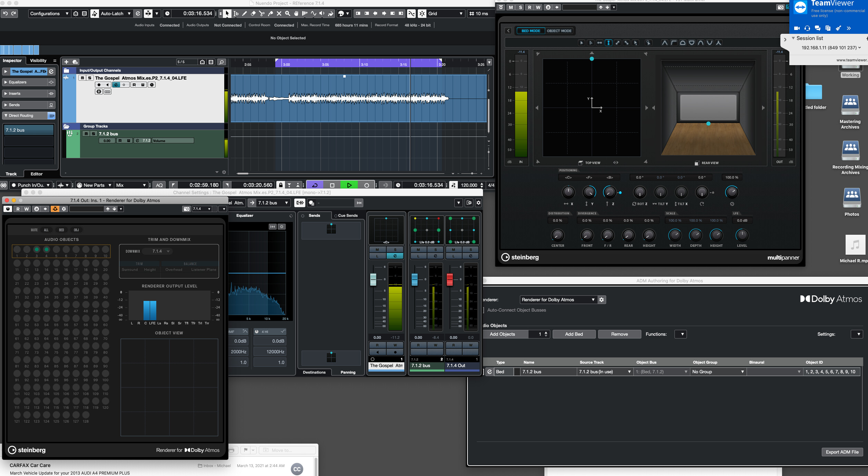
Task: Adjust The Gospel Atm channel fader
Action: [x=373, y=279]
